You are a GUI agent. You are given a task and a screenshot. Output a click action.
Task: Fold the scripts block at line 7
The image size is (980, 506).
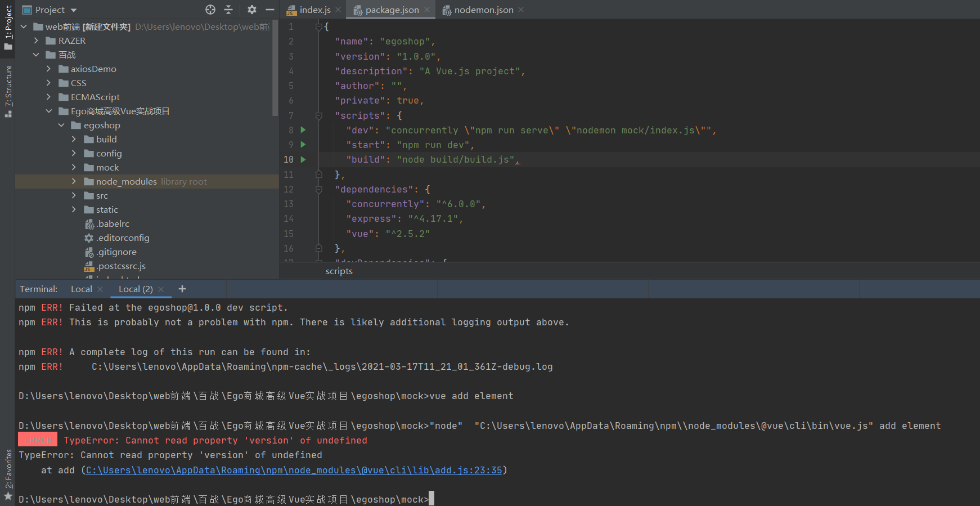pos(318,115)
